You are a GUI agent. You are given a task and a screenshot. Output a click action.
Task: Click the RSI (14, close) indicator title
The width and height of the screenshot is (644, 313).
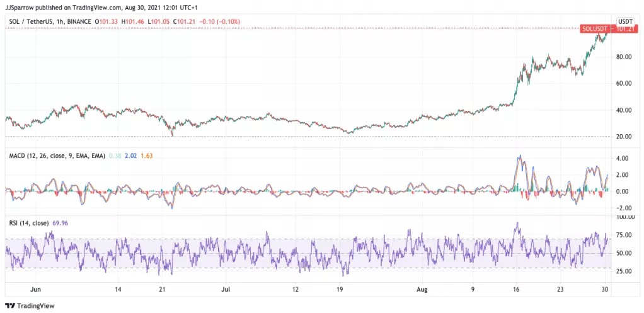point(27,222)
